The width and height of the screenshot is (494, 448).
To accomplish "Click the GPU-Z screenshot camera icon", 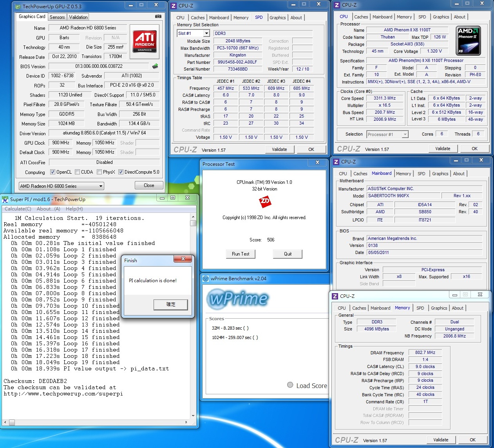I will tap(158, 16).
